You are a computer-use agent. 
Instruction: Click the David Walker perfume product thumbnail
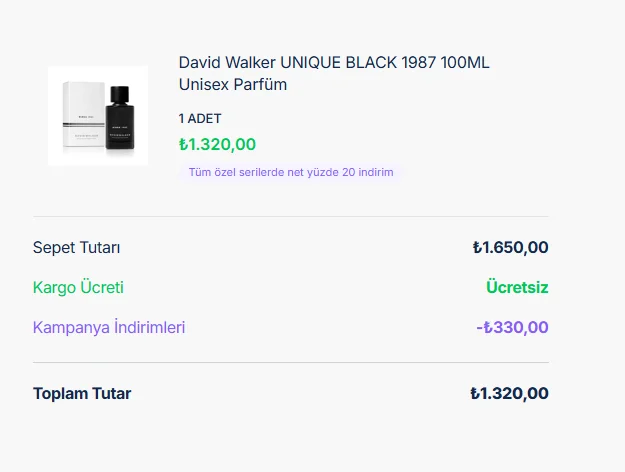98,116
